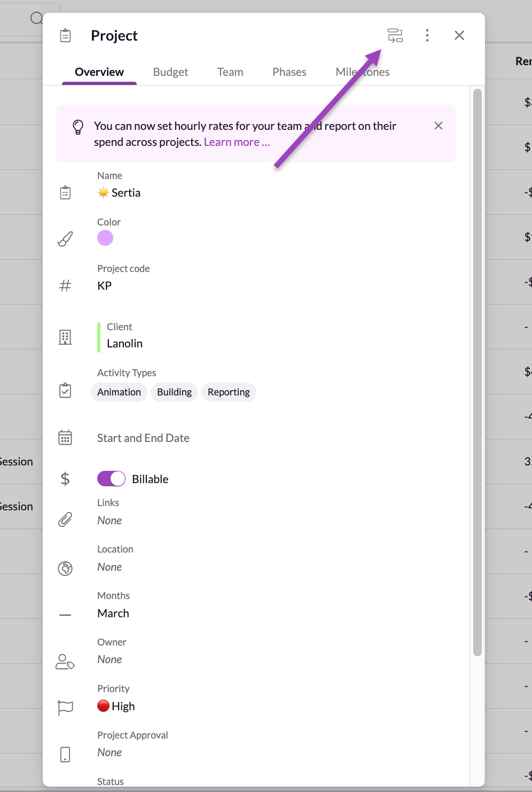532x792 pixels.
Task: Click the purple project color swatch
Action: 105,238
